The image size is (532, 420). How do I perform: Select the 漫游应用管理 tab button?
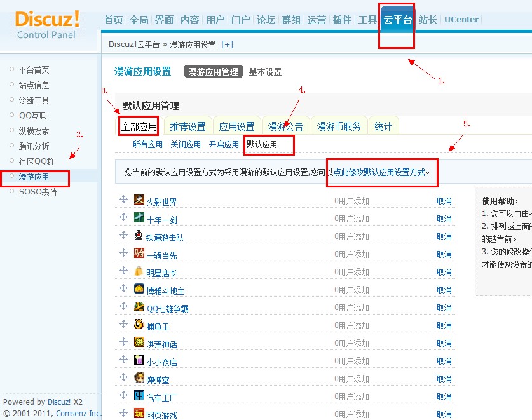[x=214, y=72]
